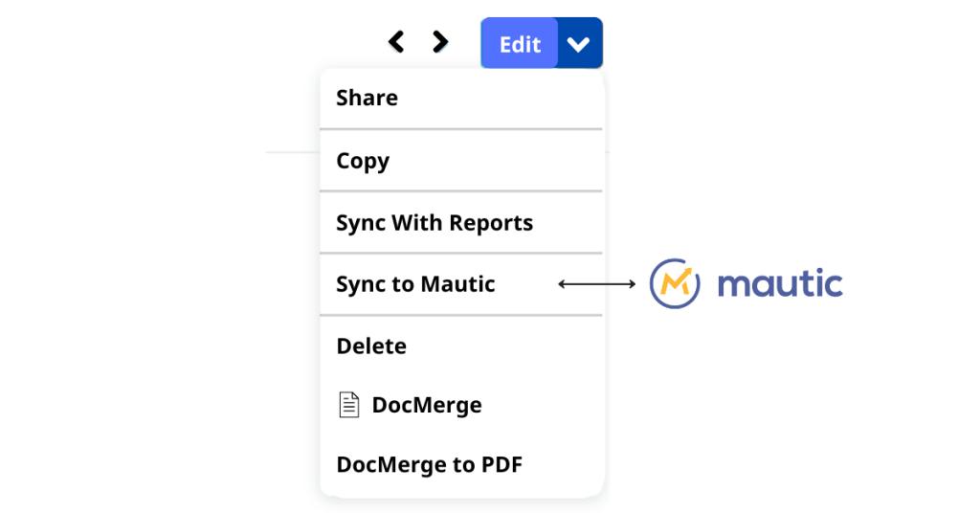Click the double-headed arrow beside Sync to Mautic

coord(597,283)
